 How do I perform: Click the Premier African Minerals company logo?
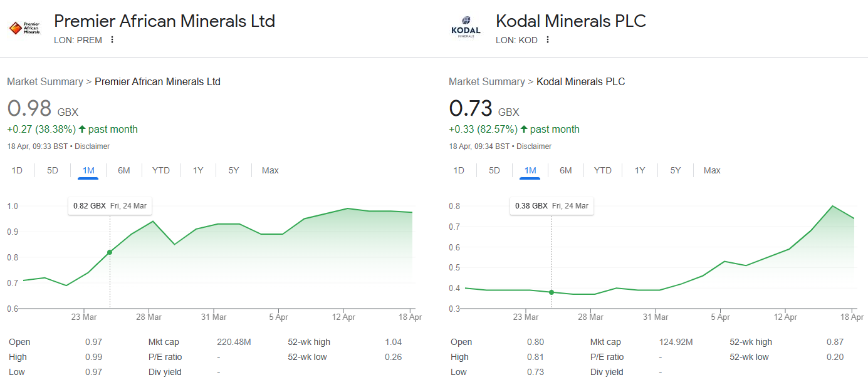(x=24, y=28)
